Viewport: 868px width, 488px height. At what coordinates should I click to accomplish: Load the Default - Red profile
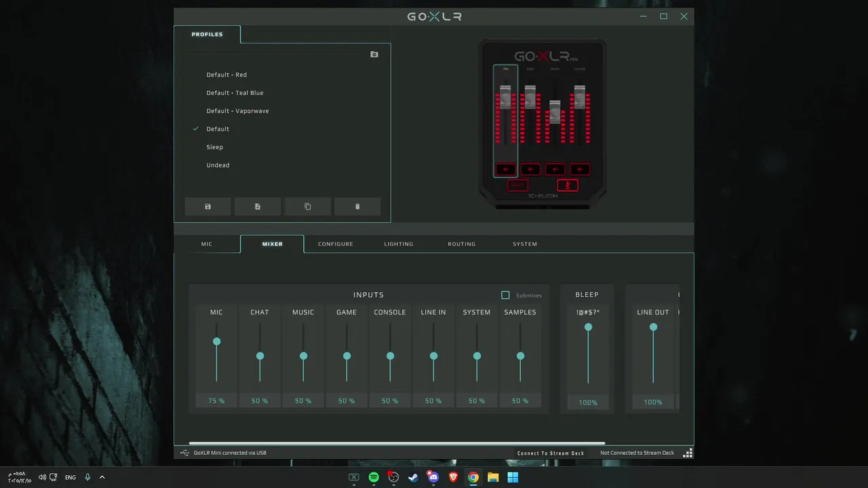[226, 75]
